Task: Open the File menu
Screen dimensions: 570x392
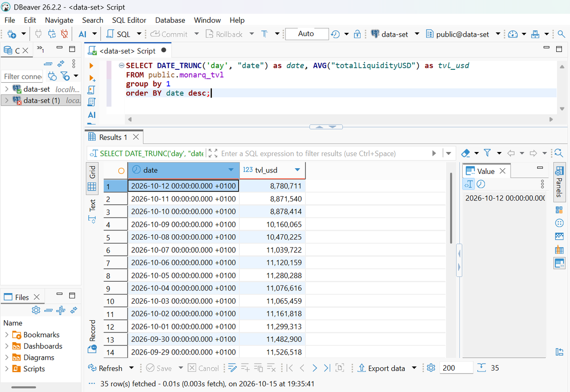Action: click(x=9, y=20)
